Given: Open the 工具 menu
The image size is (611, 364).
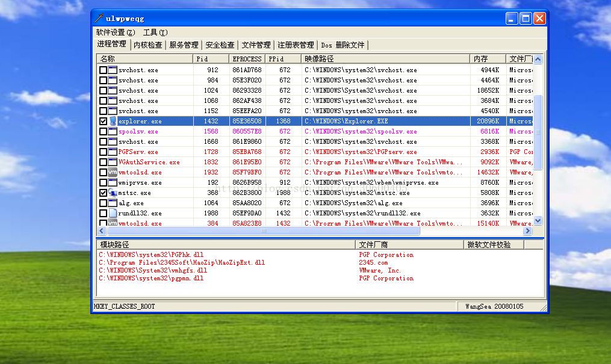Looking at the screenshot, I should (155, 32).
